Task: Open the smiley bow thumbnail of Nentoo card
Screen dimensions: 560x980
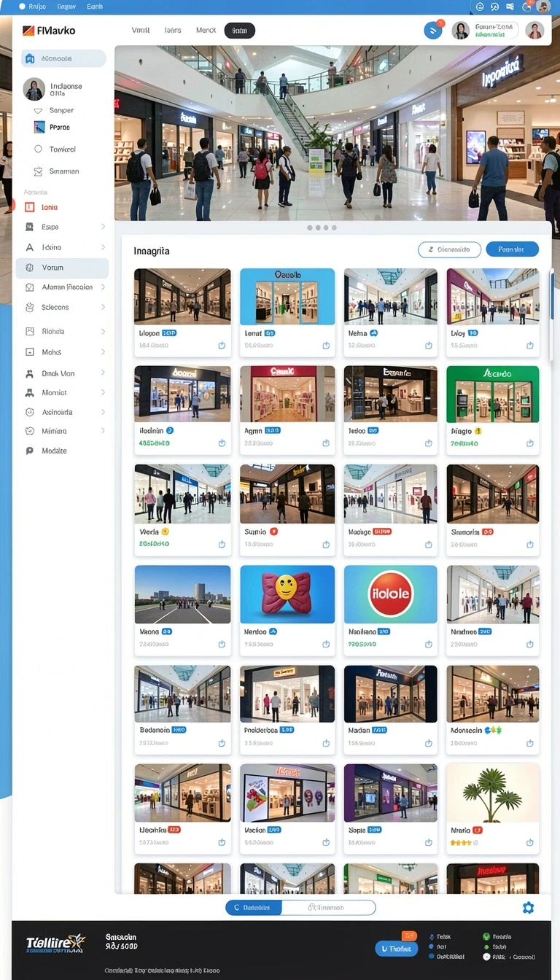Action: point(287,594)
